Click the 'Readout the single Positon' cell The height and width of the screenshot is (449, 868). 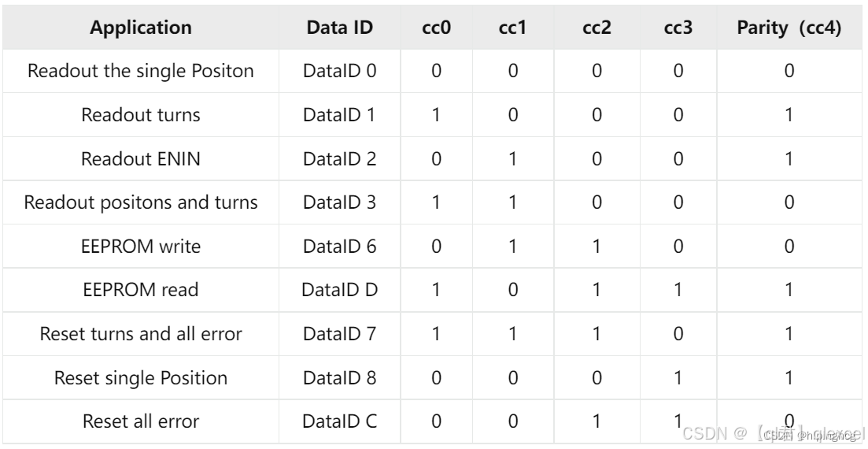click(141, 71)
